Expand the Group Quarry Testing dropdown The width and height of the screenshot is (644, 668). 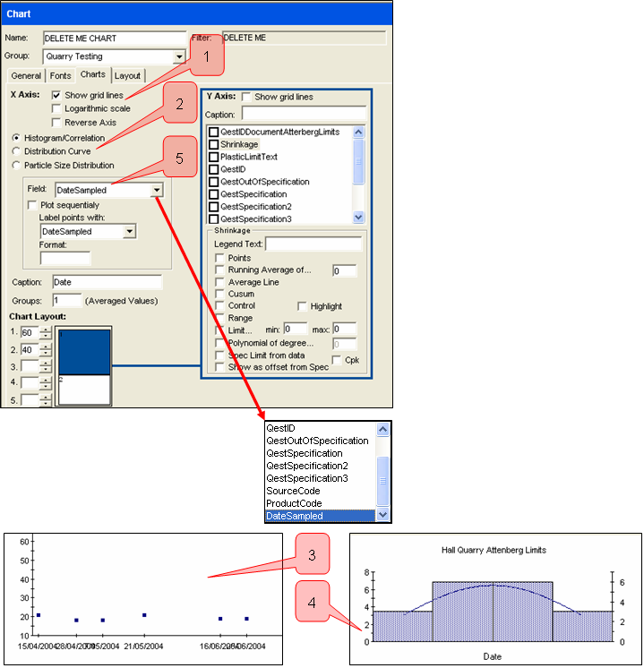click(x=179, y=56)
